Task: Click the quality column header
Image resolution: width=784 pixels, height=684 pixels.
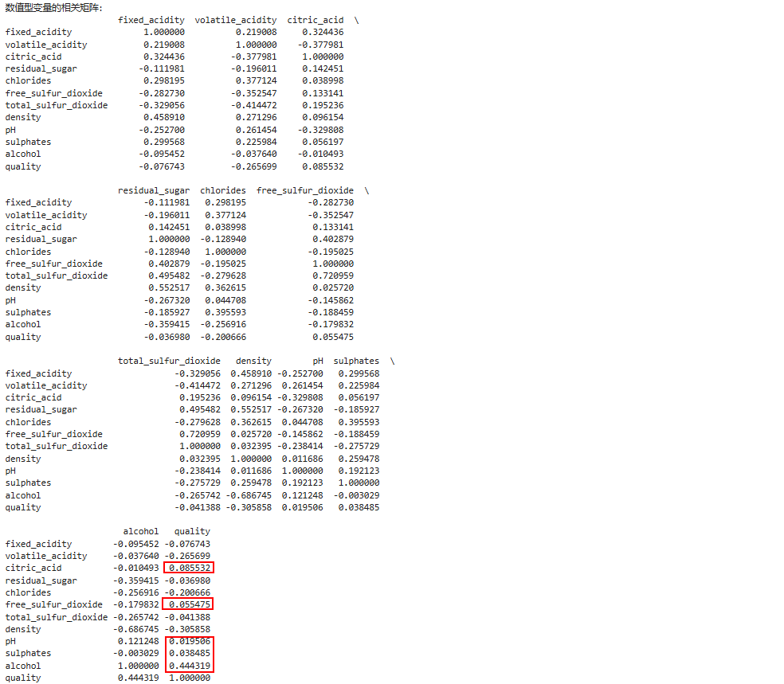Action: 192,531
